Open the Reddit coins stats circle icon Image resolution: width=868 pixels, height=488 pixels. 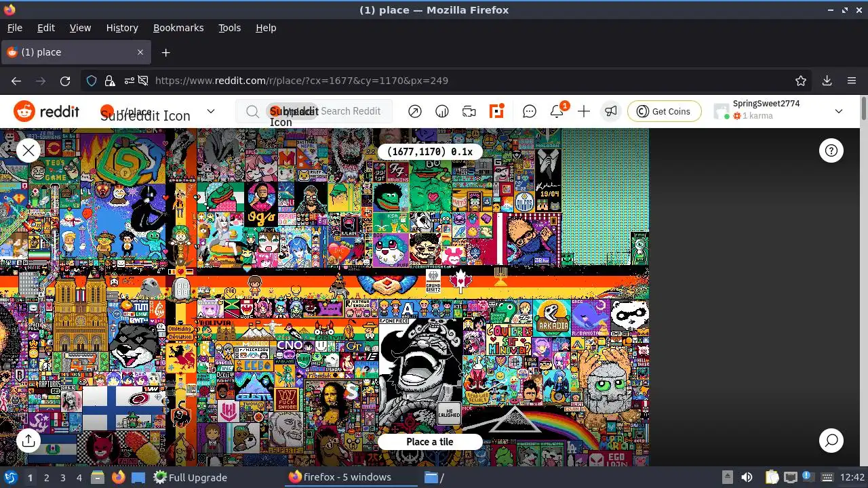coord(442,111)
